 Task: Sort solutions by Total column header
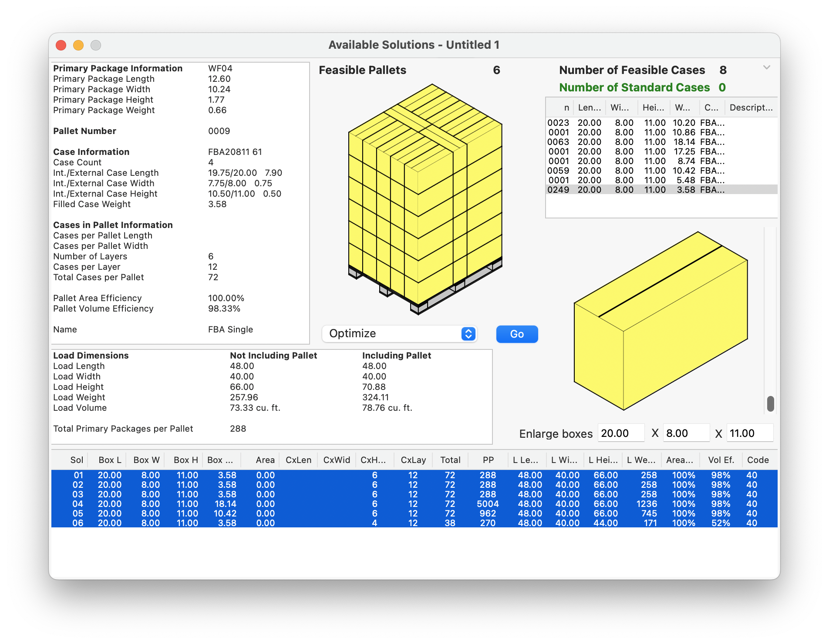tap(450, 460)
